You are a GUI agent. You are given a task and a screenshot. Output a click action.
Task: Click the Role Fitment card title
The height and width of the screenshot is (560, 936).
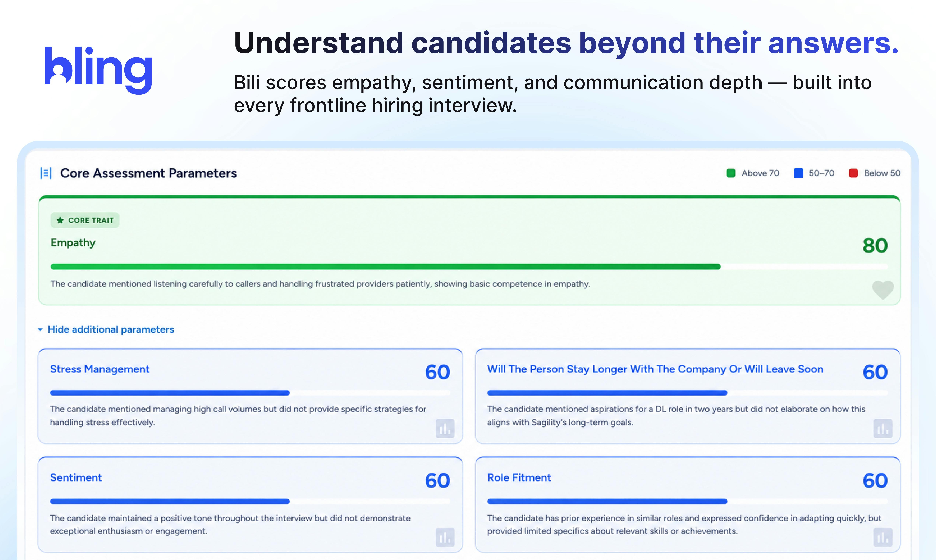click(x=519, y=477)
